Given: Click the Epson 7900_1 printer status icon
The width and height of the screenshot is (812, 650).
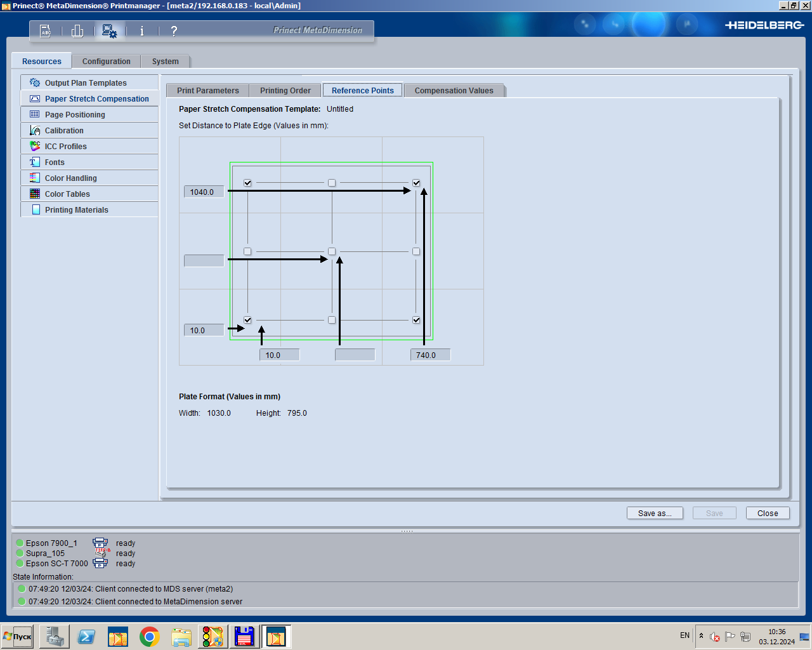Looking at the screenshot, I should click(100, 543).
